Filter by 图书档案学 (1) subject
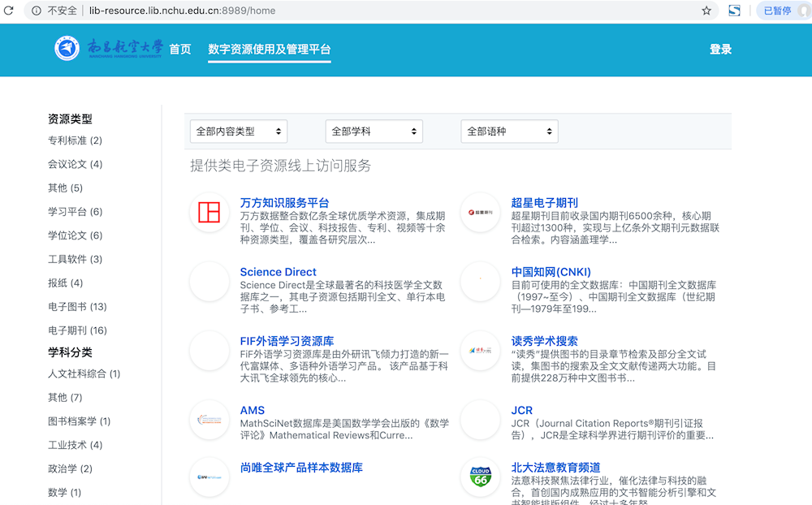Viewport: 812px width, 505px height. pyautogui.click(x=80, y=421)
